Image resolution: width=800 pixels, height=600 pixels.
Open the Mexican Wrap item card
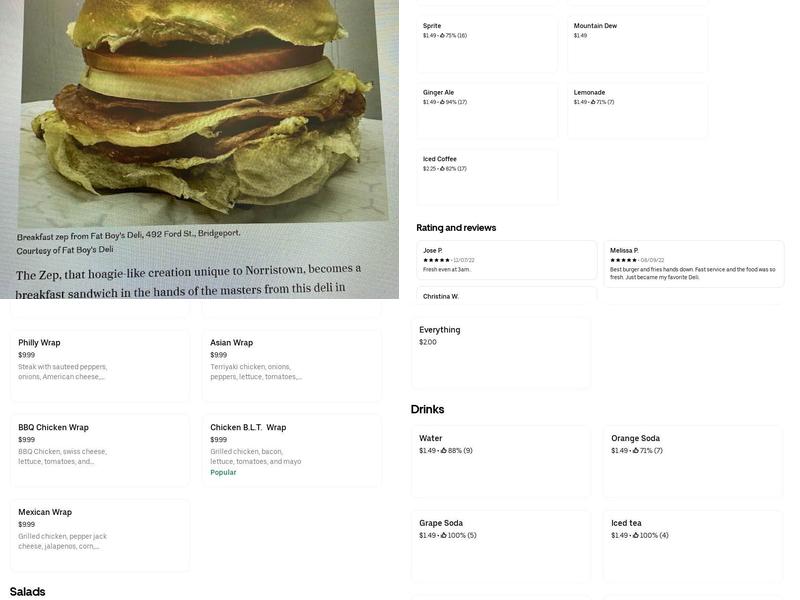click(x=100, y=535)
